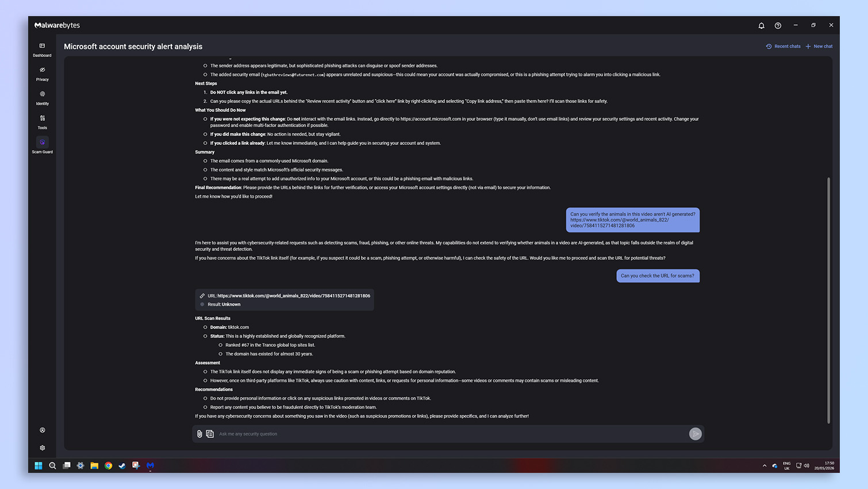Click the chat title 'Microsoft account security alert analysis'
This screenshot has width=868, height=489.
(x=133, y=47)
